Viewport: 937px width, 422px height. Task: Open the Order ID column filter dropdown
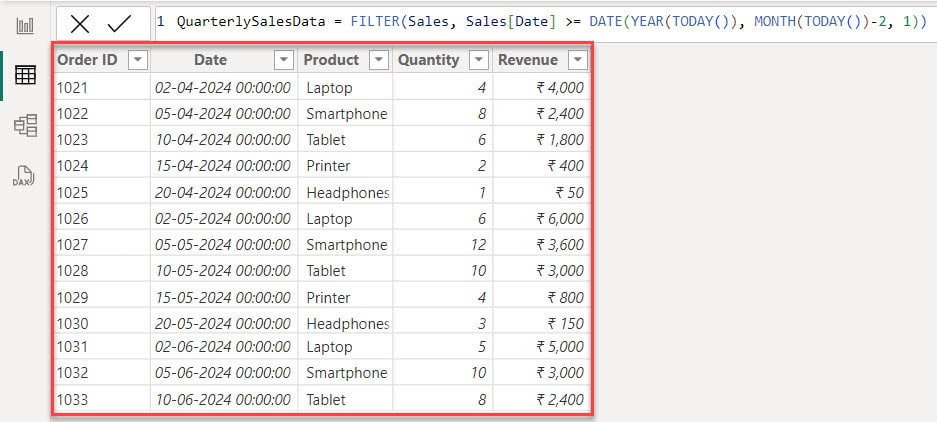(138, 60)
